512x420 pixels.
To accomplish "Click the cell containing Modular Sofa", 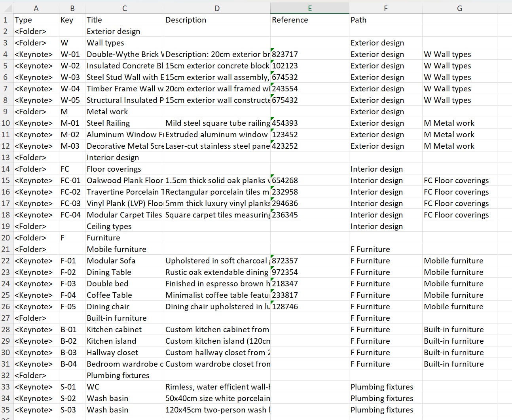I will [124, 261].
